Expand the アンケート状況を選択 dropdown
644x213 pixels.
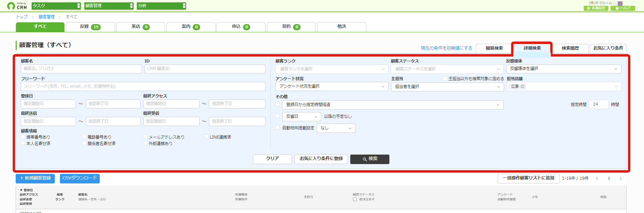click(x=332, y=87)
